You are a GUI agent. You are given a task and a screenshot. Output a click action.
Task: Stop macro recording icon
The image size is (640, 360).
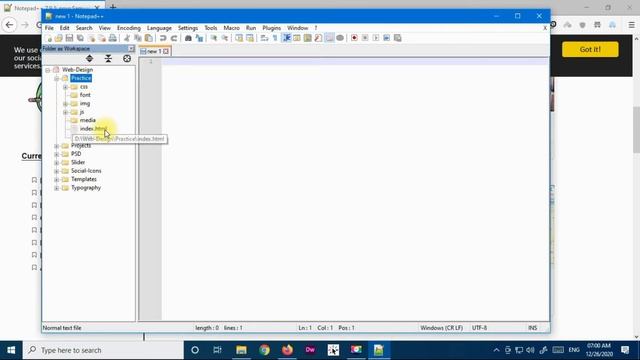pyautogui.click(x=365, y=38)
